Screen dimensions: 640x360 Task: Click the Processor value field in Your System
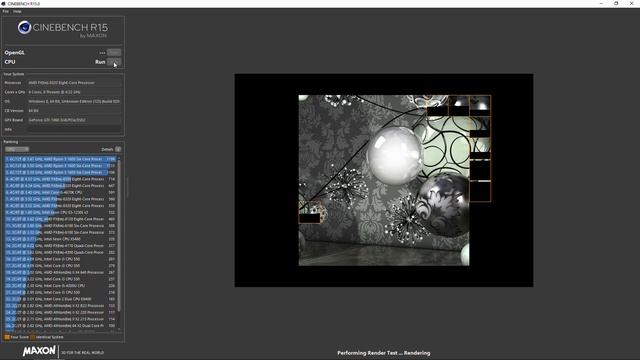click(74, 83)
